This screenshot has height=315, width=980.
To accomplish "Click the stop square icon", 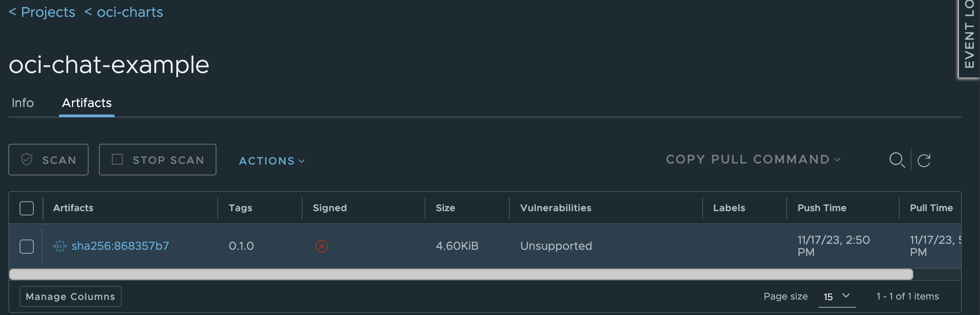I will coord(117,160).
